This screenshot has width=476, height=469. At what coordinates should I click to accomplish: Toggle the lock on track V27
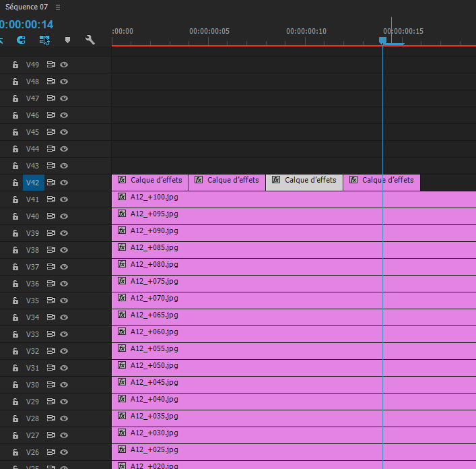15,435
